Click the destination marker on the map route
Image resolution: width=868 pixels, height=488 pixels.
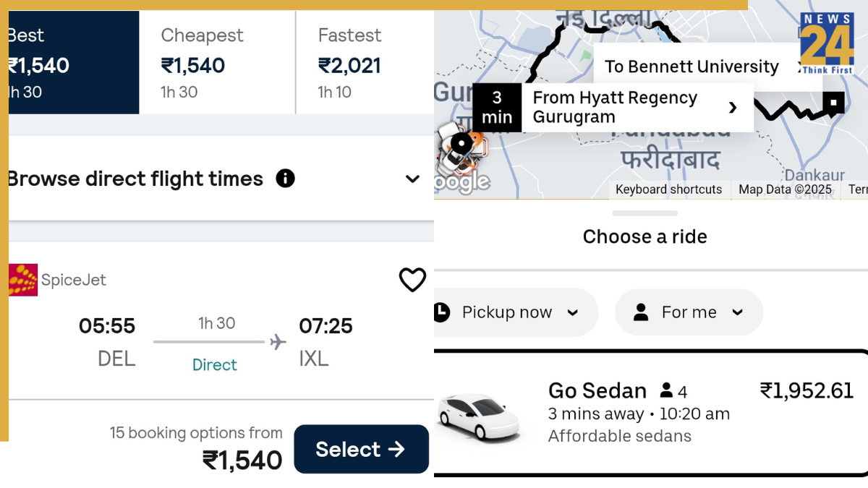point(833,103)
